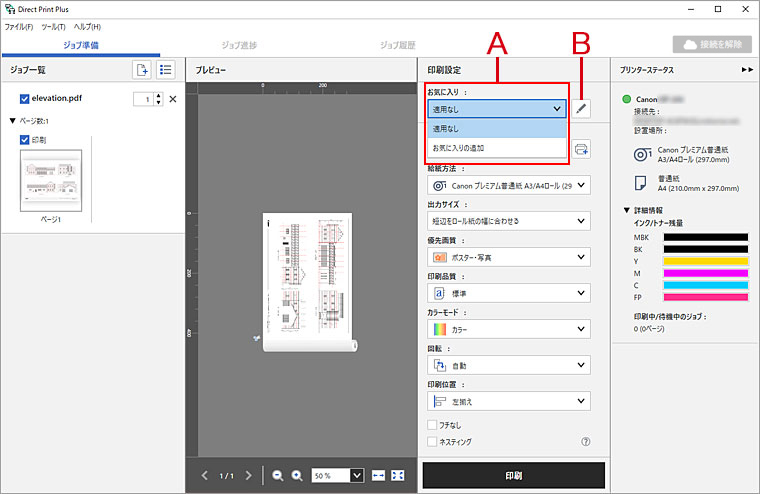Click the list view icon in ジョブ一覧
760x494 pixels.
pos(166,70)
